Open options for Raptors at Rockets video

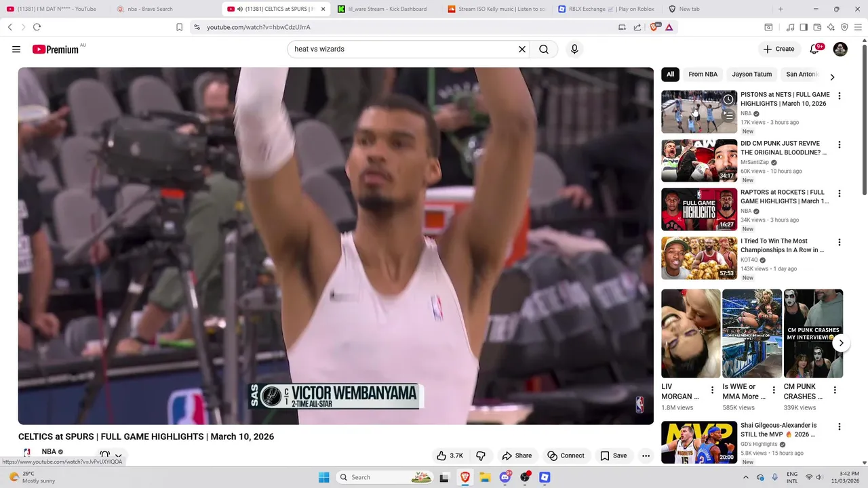(840, 194)
